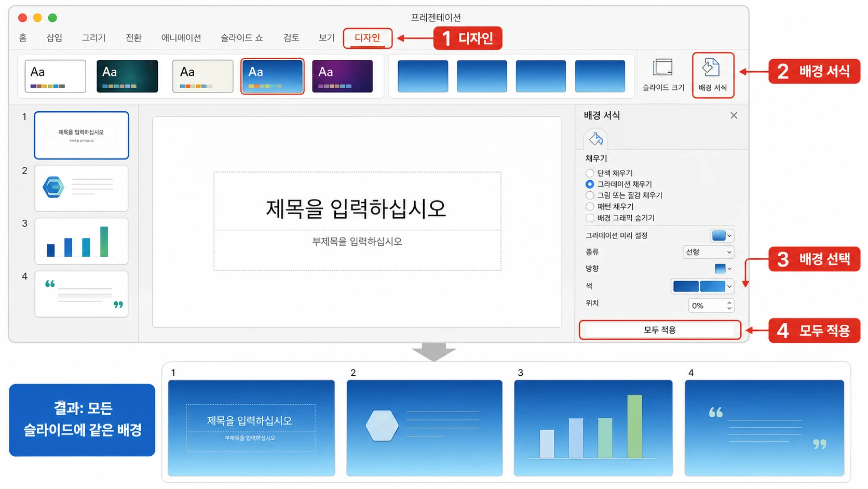
Task: Select slide 2 with hexagon icon
Action: 82,188
